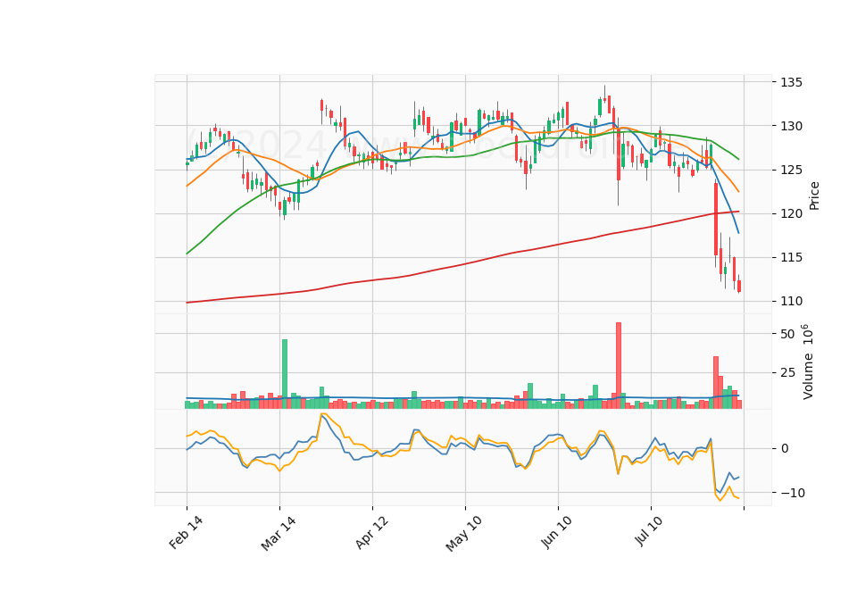Click the 115 price tick label
857x616 pixels.
(x=792, y=257)
